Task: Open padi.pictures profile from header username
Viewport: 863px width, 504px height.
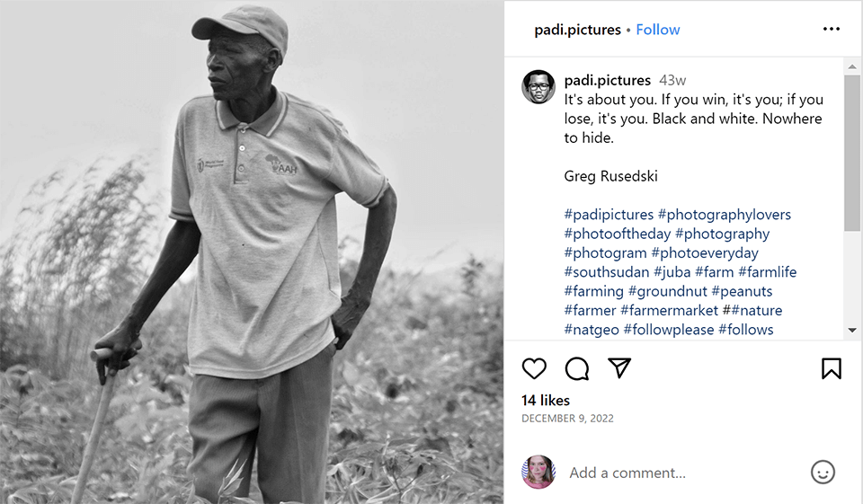Action: 577,30
